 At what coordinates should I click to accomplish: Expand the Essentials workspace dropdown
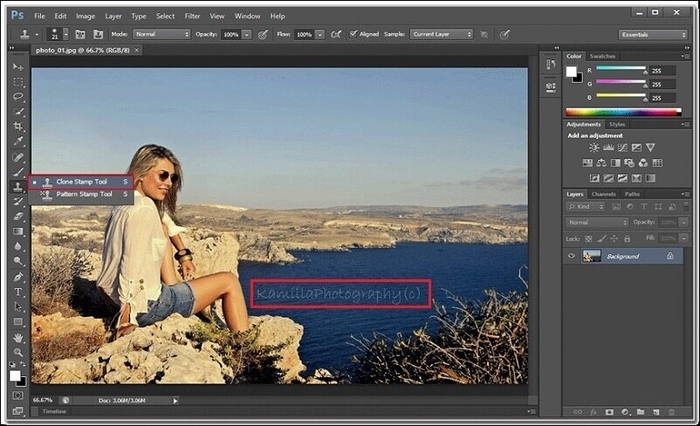pyautogui.click(x=652, y=34)
